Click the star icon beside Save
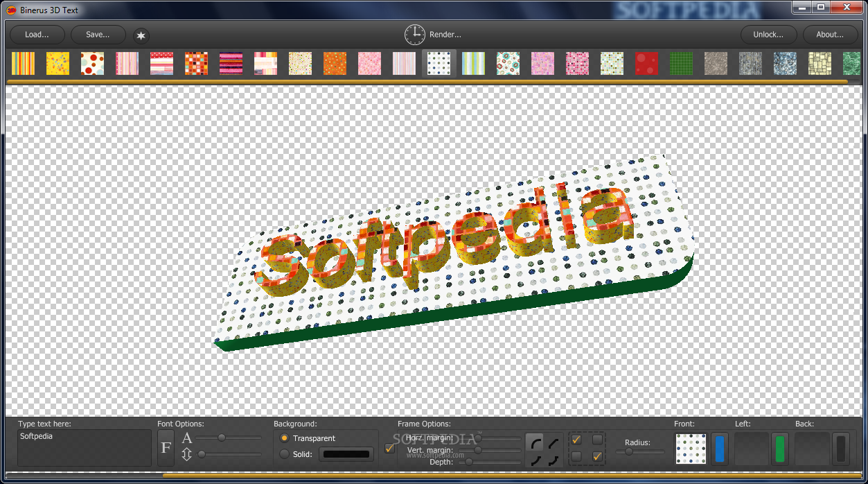The image size is (868, 484). pos(141,35)
